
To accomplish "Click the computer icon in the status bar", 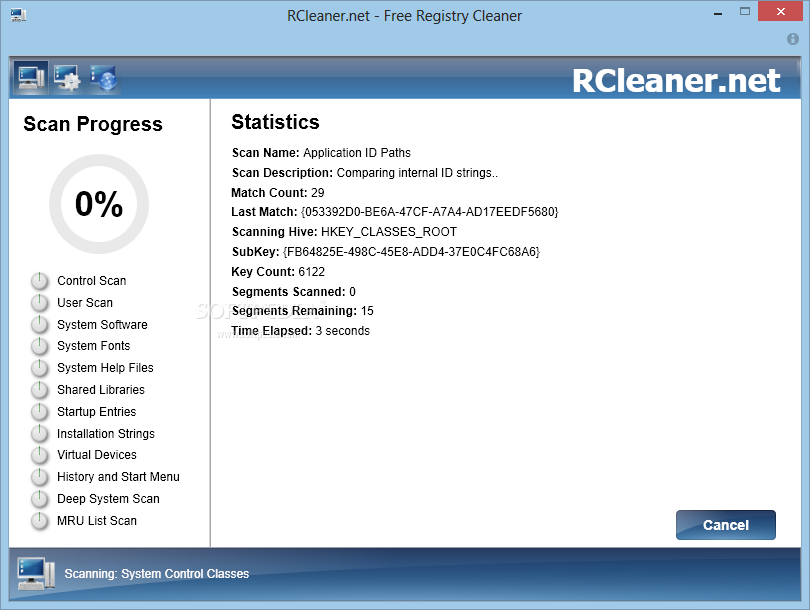I will point(36,573).
